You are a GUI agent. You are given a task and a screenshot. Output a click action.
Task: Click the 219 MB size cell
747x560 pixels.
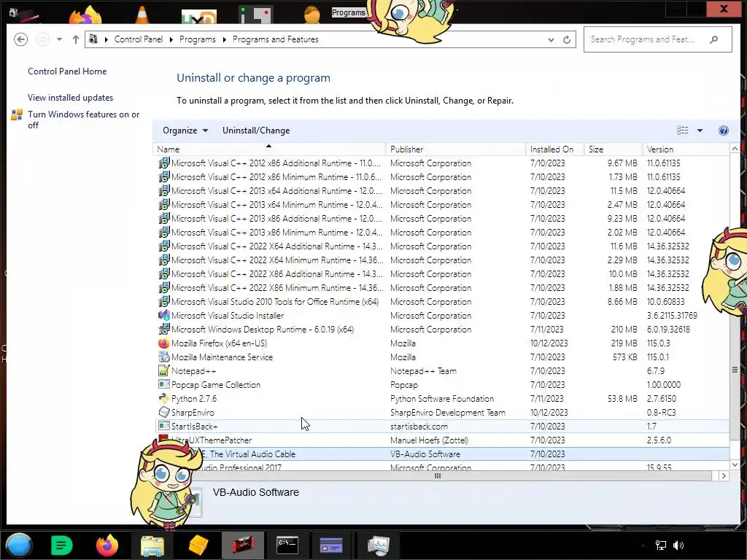[x=624, y=343]
